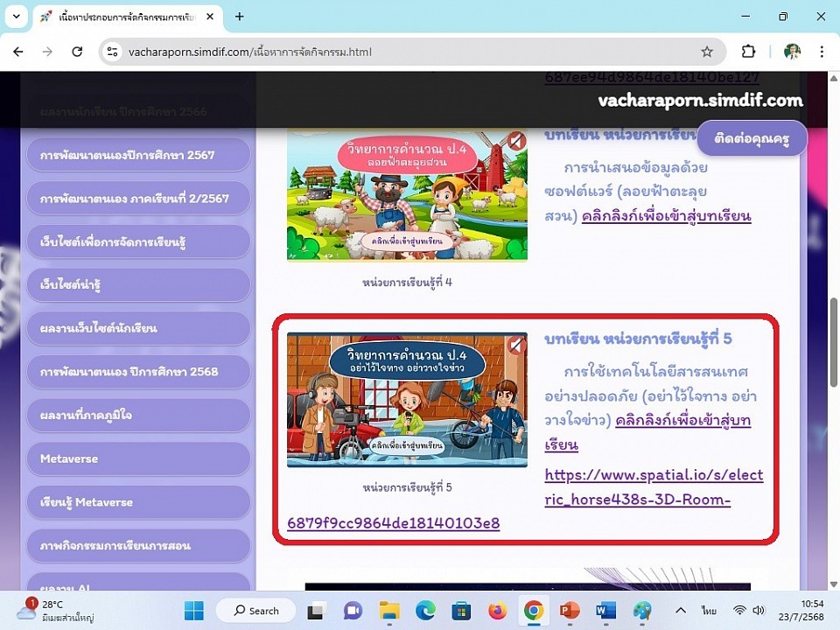Show hidden system tray icons chevron
The width and height of the screenshot is (840, 630).
(x=680, y=610)
